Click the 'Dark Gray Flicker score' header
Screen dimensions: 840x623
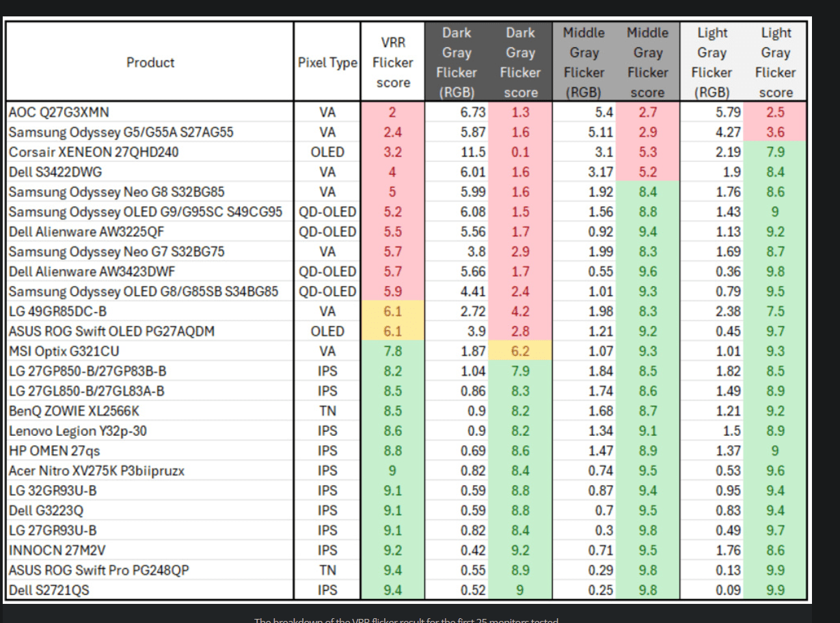point(519,62)
